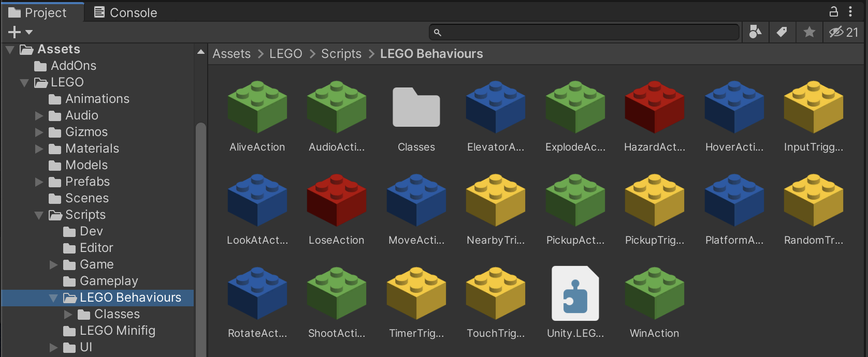Click inside the asset search field
Viewport: 868px width, 357px height.
(x=584, y=32)
